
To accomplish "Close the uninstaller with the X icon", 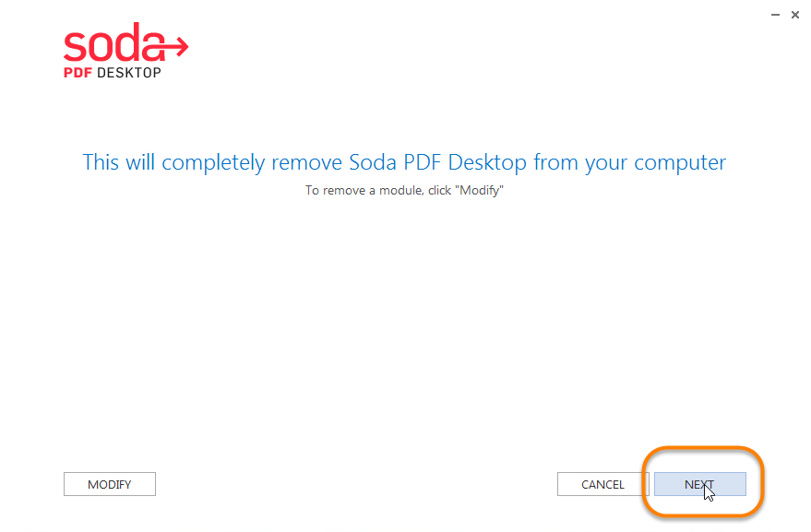I will (x=795, y=15).
